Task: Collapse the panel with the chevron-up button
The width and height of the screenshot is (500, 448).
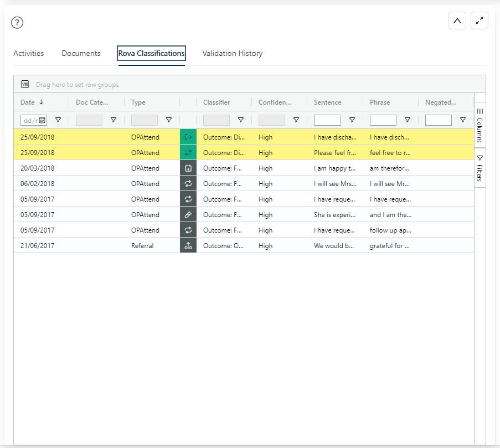Action: (x=457, y=20)
